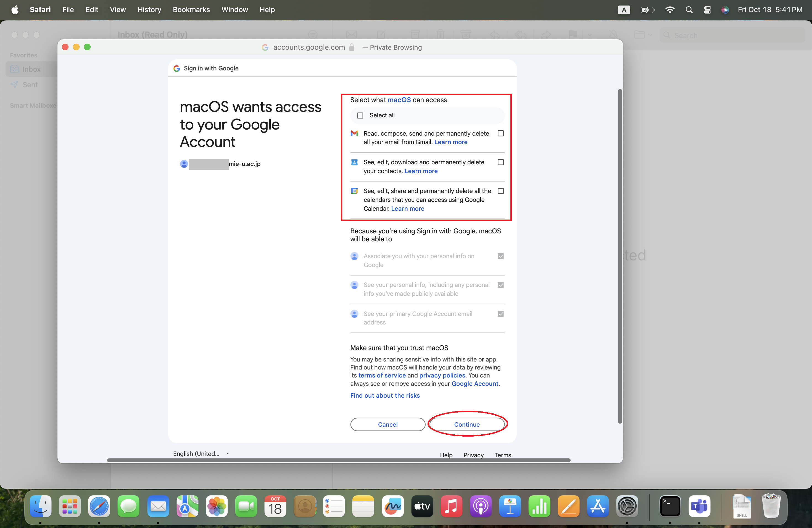Cancel the Google sign-in request
The image size is (812, 528).
(x=387, y=424)
